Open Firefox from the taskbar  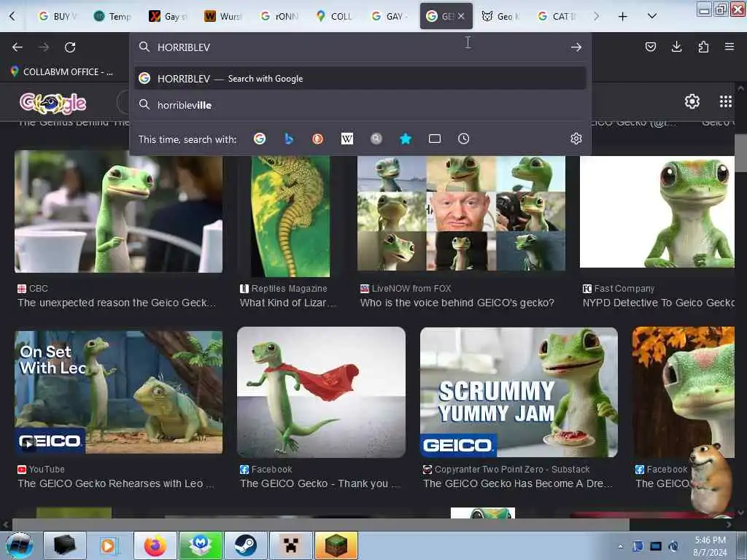pos(155,545)
